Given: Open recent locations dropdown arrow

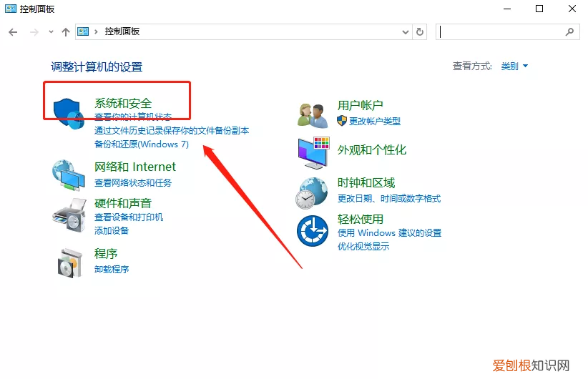Looking at the screenshot, I should (51, 32).
